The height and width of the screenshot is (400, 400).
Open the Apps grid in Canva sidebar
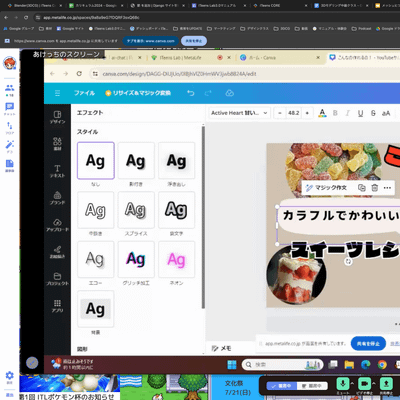pyautogui.click(x=57, y=305)
